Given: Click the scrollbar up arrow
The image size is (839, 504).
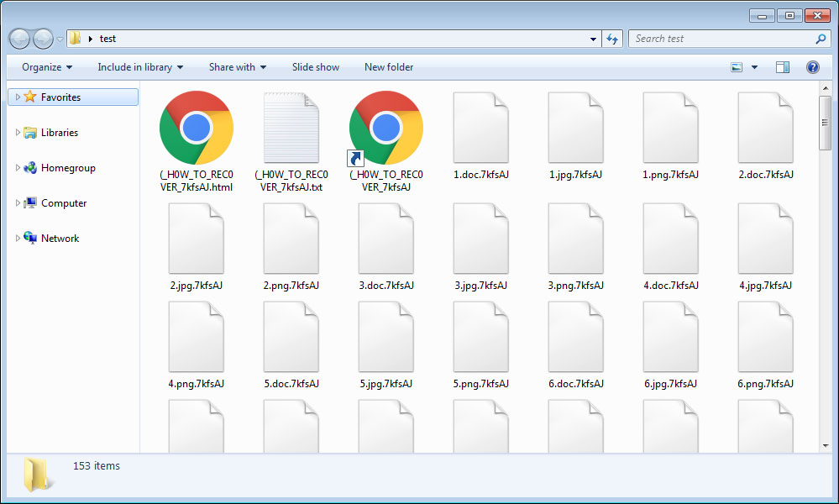Looking at the screenshot, I should [x=825, y=87].
